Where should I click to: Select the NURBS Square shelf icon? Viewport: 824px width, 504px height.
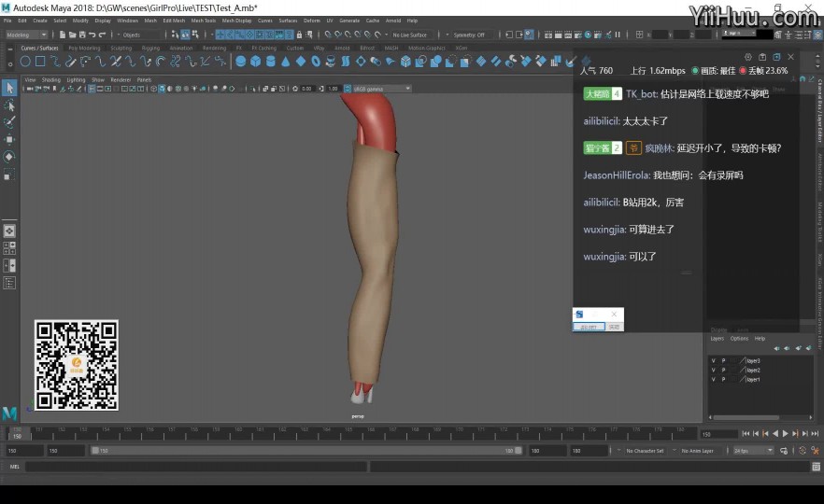40,62
